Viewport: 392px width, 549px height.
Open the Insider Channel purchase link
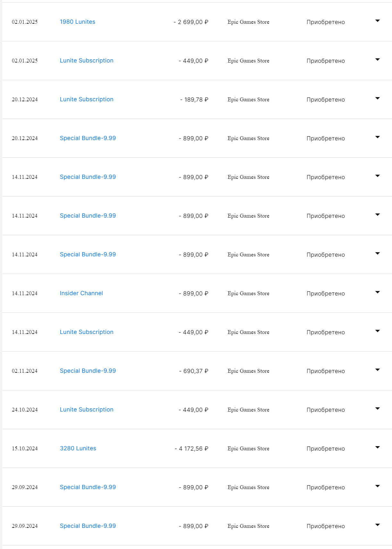click(81, 293)
